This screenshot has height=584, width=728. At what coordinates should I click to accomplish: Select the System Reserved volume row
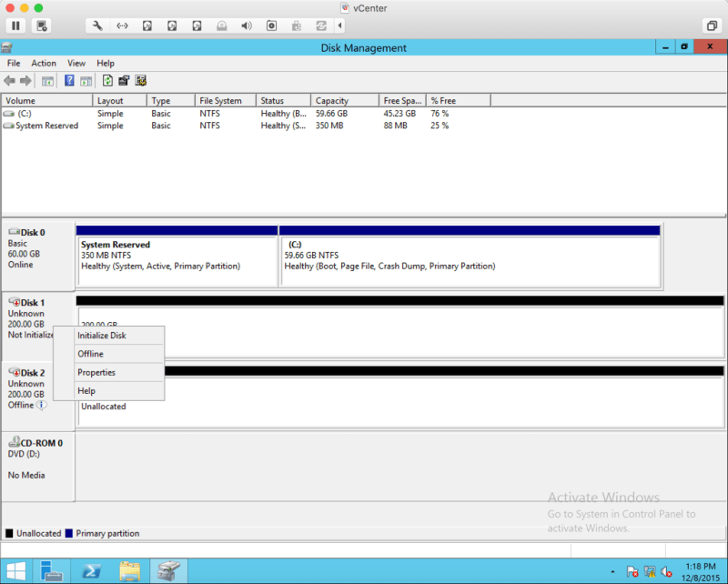[46, 126]
